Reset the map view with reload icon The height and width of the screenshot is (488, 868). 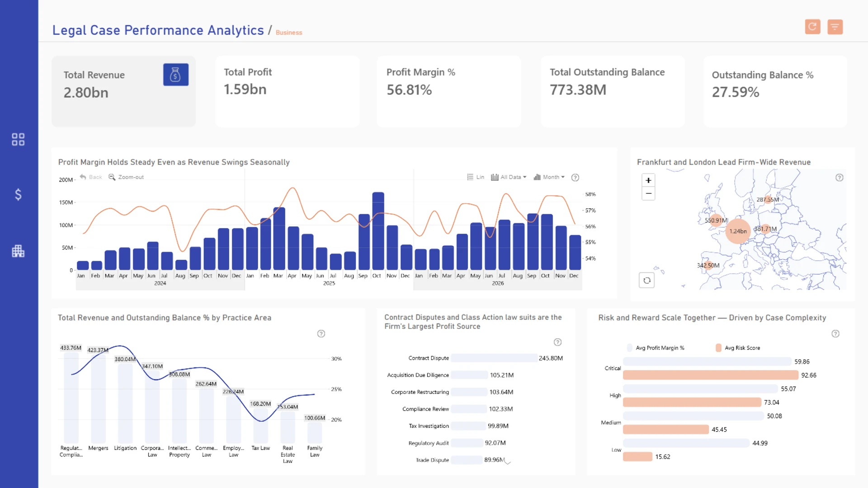[647, 280]
